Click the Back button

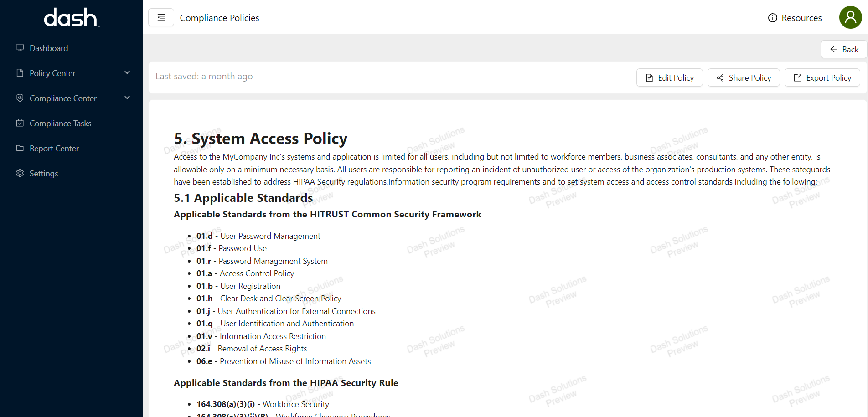point(844,49)
